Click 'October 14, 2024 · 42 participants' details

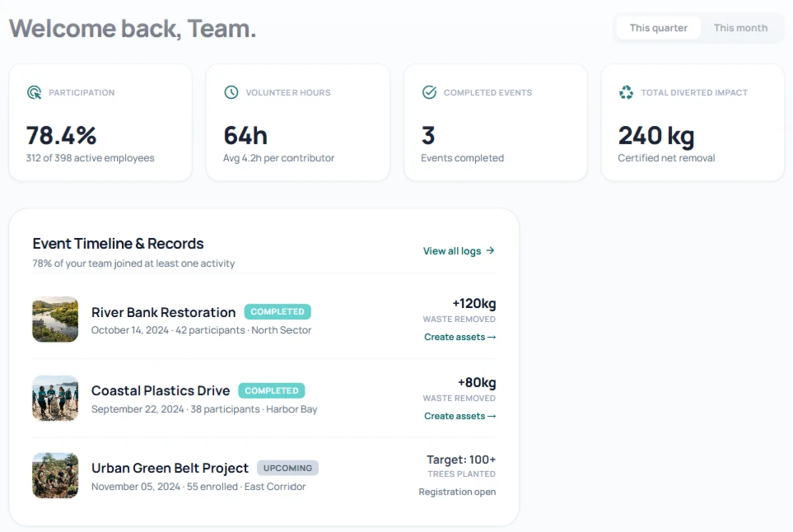pos(201,329)
